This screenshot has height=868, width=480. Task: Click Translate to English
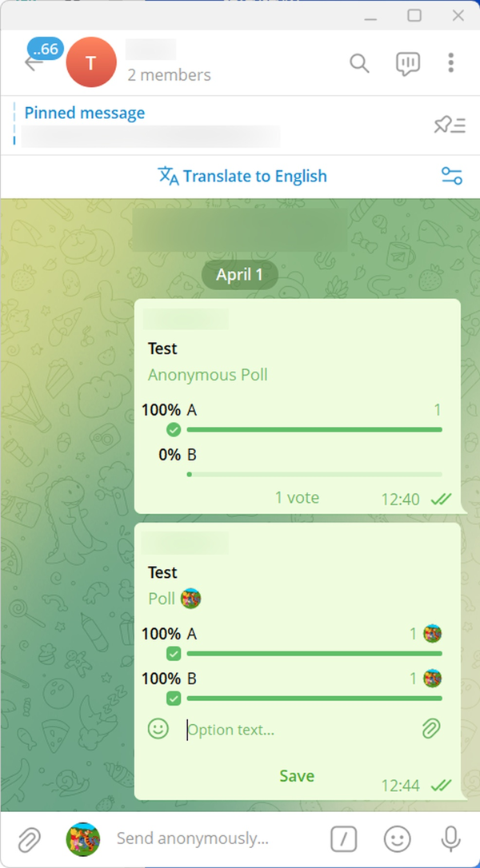(242, 176)
